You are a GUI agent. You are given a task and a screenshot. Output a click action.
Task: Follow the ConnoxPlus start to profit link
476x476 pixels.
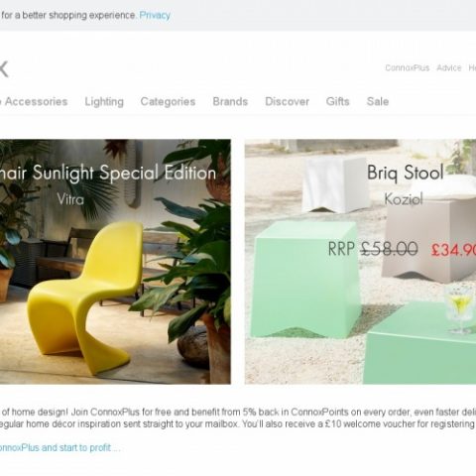coord(59,448)
